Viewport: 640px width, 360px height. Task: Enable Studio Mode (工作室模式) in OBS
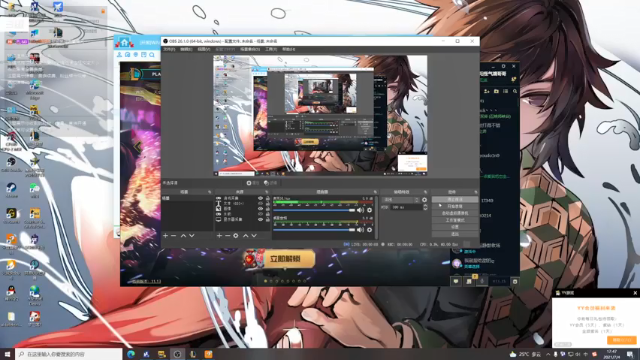(455, 220)
